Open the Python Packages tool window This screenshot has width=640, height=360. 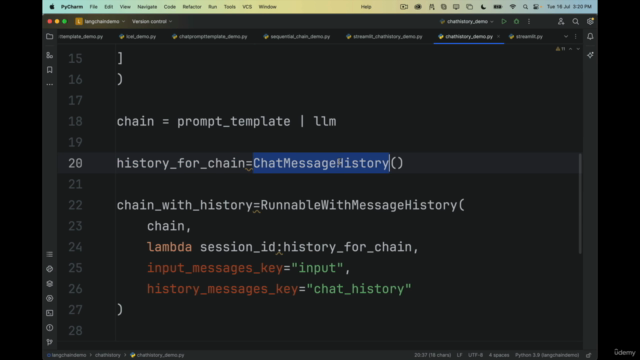[x=49, y=284]
